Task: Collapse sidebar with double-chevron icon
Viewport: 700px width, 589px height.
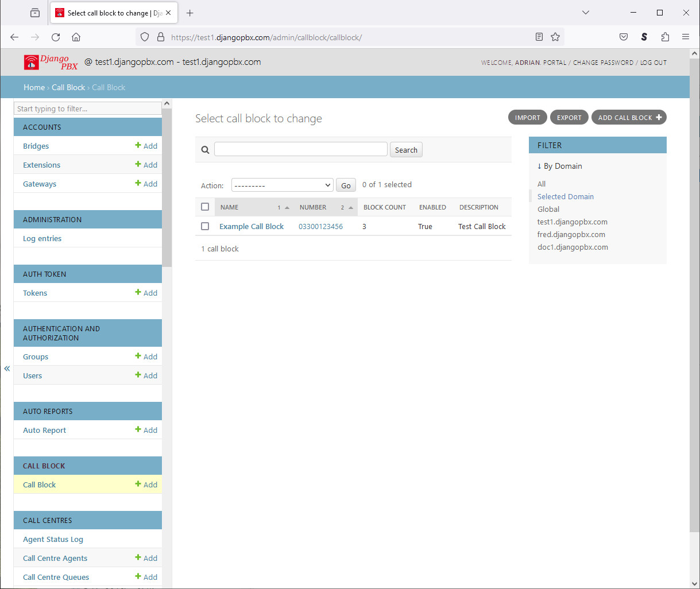Action: point(7,369)
